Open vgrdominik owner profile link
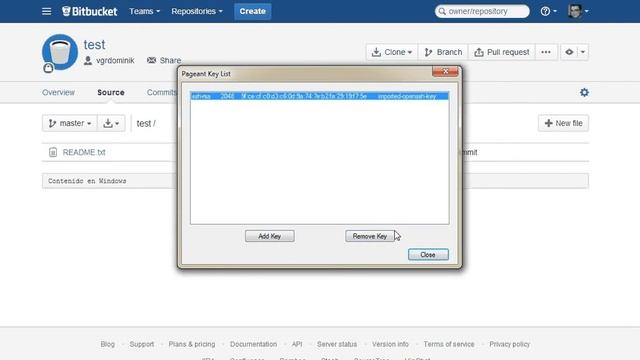Image resolution: width=640 pixels, height=360 pixels. (115, 60)
